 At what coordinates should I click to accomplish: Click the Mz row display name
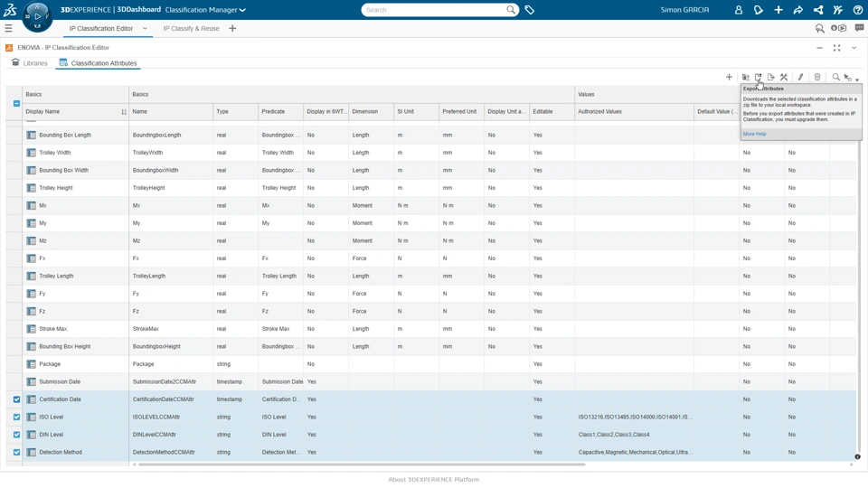click(42, 241)
